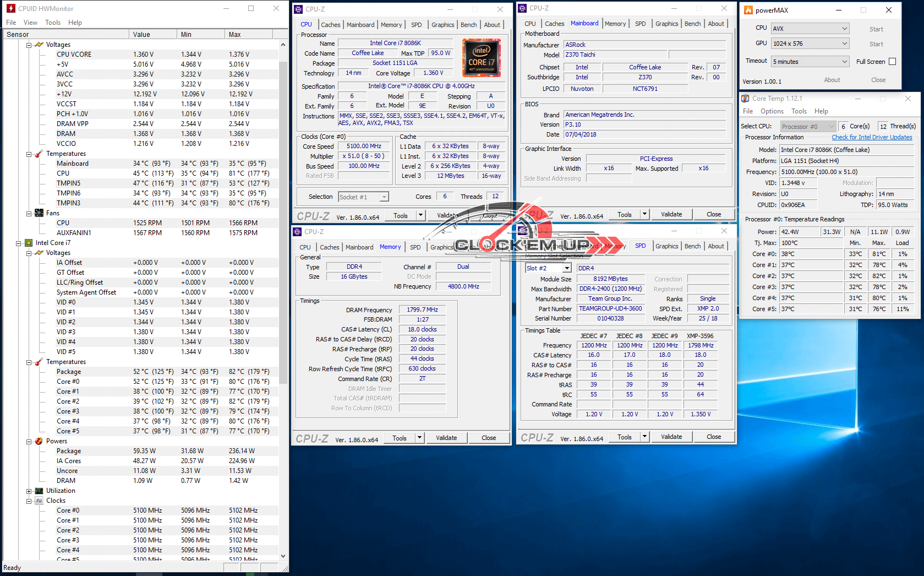Click the Powers flame icon in tree
The image size is (924, 576).
point(39,441)
